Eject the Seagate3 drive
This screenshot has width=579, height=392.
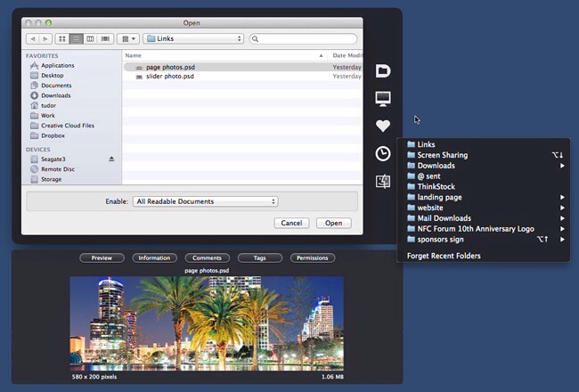(x=111, y=159)
